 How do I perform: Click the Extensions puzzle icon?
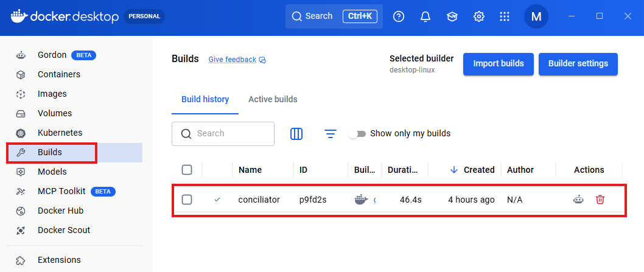(21, 260)
